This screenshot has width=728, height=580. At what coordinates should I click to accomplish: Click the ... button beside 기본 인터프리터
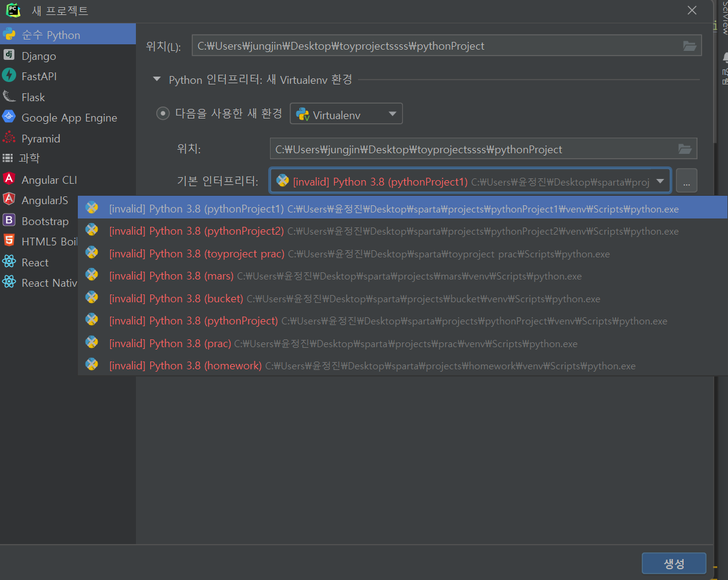click(687, 181)
